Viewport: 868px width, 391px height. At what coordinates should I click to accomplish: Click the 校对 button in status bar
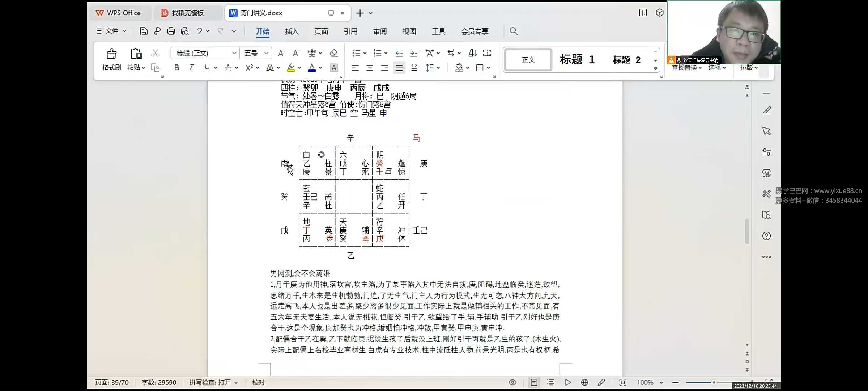tap(258, 382)
